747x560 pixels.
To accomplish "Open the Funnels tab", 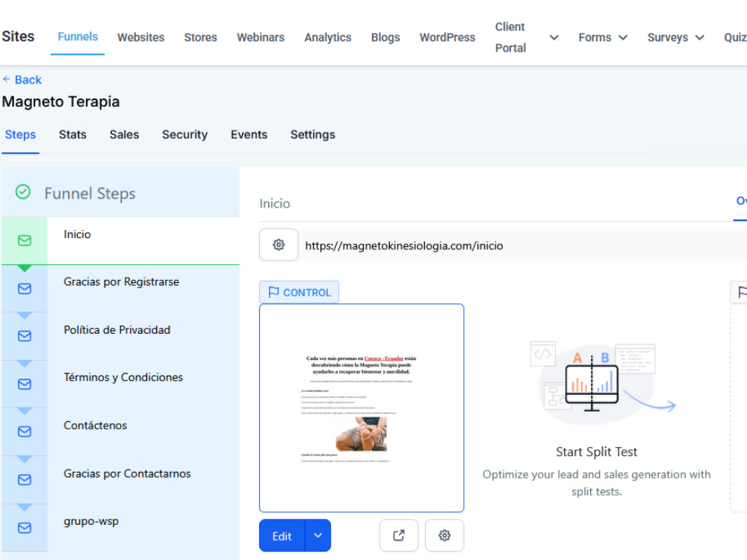I will coord(78,37).
